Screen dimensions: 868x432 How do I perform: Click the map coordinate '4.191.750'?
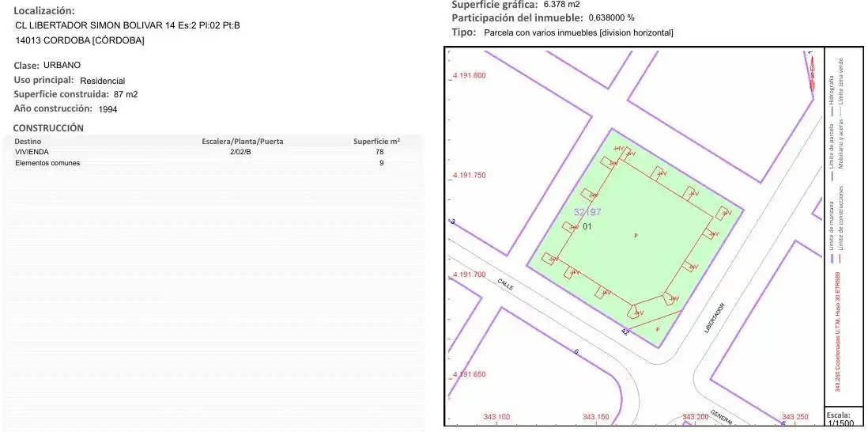pyautogui.click(x=469, y=175)
